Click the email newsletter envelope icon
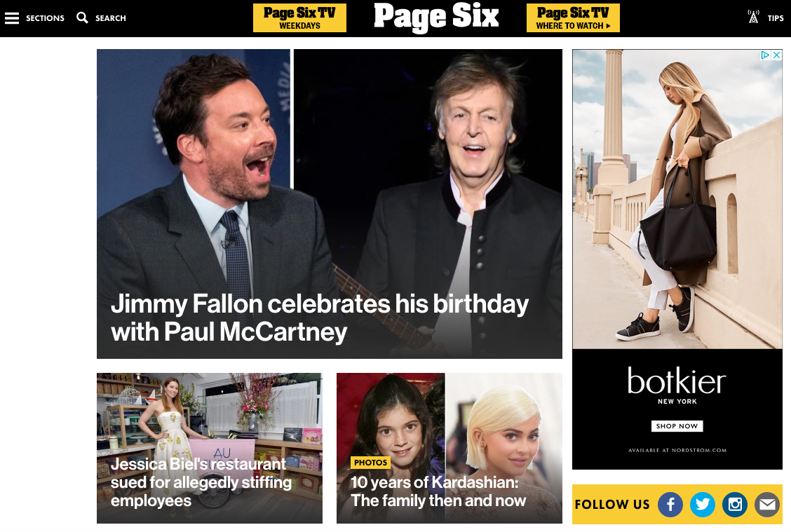Viewport: 791px width, 532px height. coord(767,504)
